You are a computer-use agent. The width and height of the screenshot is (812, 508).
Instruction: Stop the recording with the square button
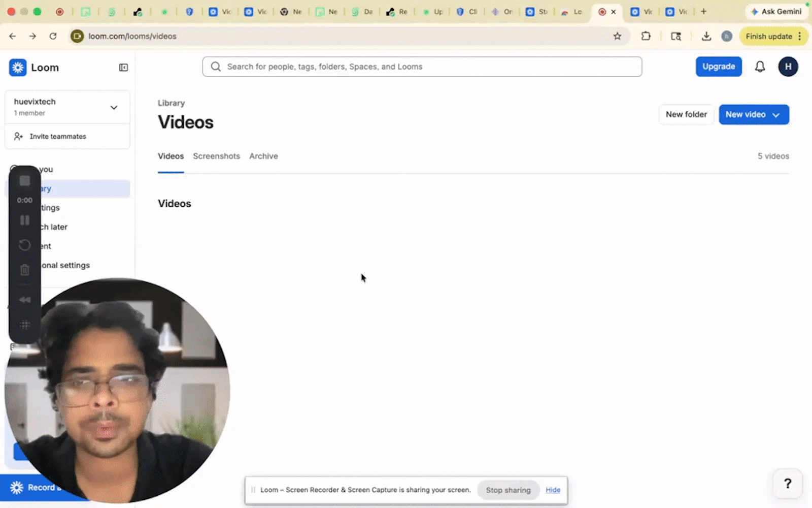[x=24, y=181]
